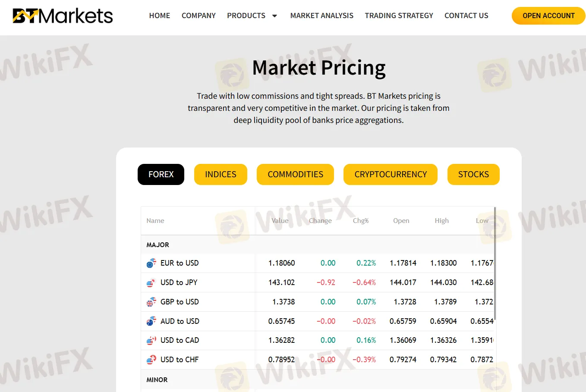586x392 pixels.
Task: Click the GBP to USD flag icon
Action: [151, 302]
